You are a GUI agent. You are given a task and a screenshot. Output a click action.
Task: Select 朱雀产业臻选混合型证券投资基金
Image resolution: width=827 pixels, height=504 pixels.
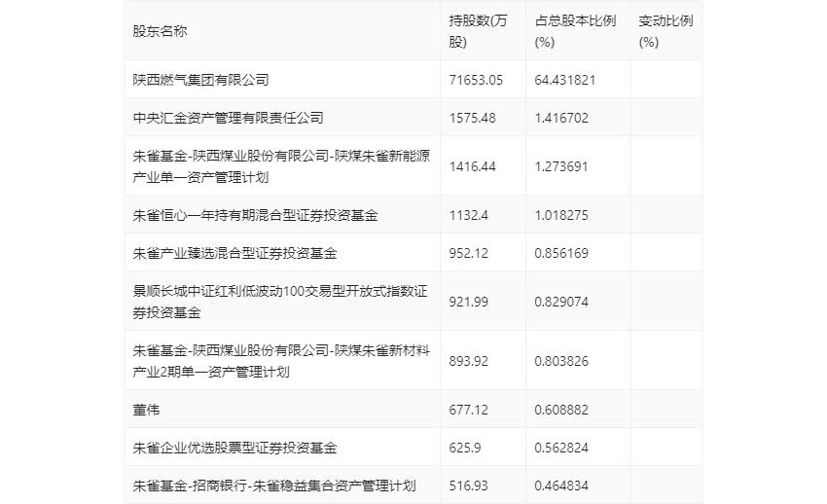[x=234, y=253]
